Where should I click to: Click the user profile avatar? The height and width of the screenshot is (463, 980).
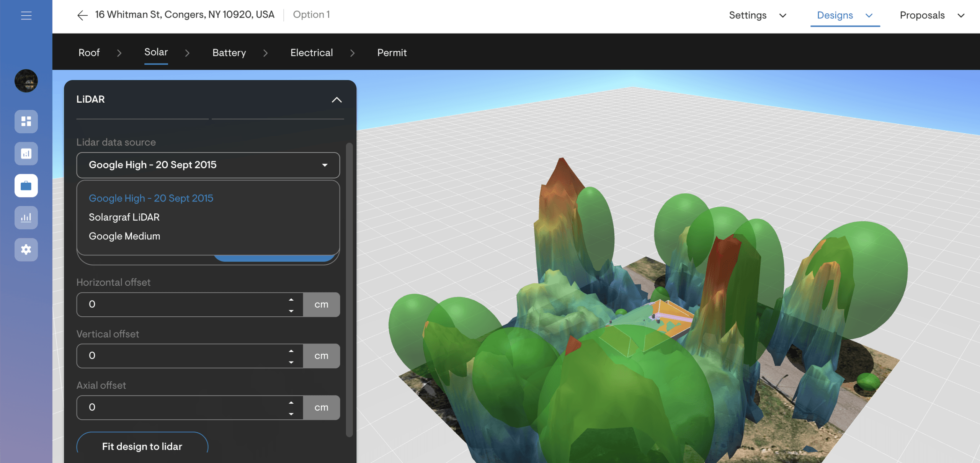26,81
